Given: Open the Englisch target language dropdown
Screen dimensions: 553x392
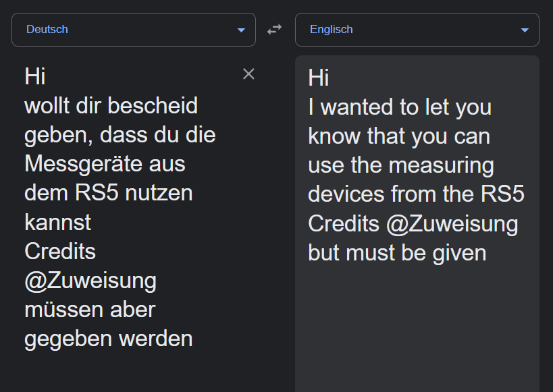Looking at the screenshot, I should pos(417,30).
